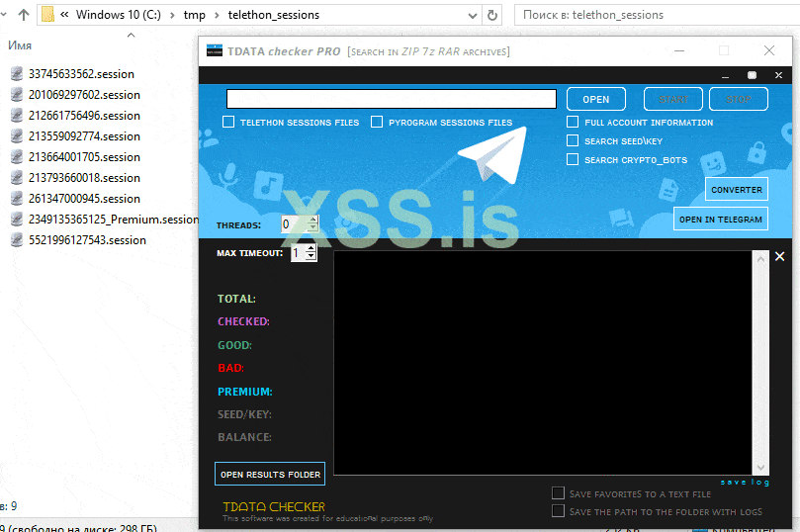Select the file name 2349135365125_Premium.session

pos(114,220)
